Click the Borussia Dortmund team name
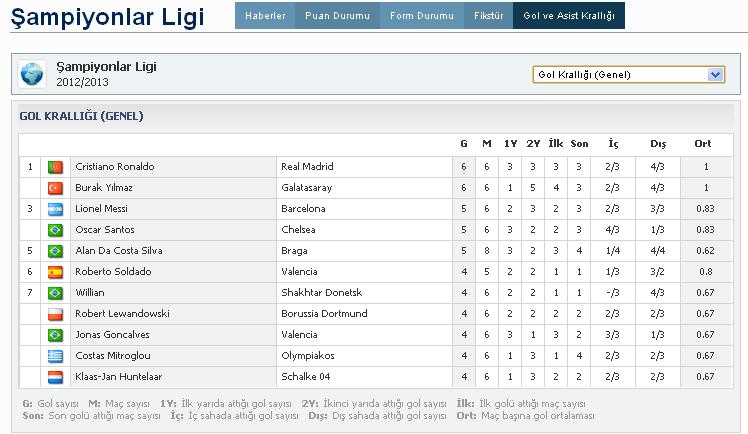The height and width of the screenshot is (434, 748). click(x=324, y=313)
